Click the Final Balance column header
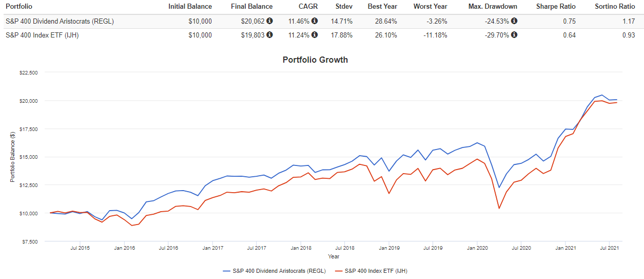This screenshot has height=279, width=644. pos(251,7)
